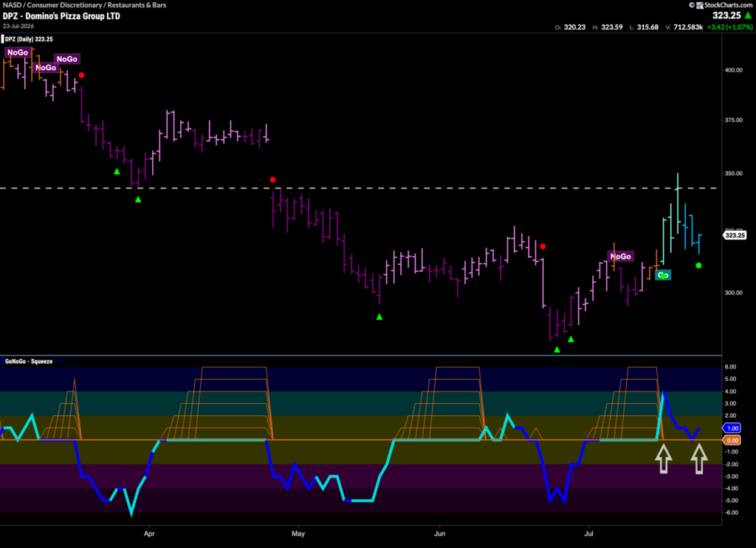Screen dimensions: 756x548
Task: Click the '23-Jul-2026' date text
Action: pos(18,26)
